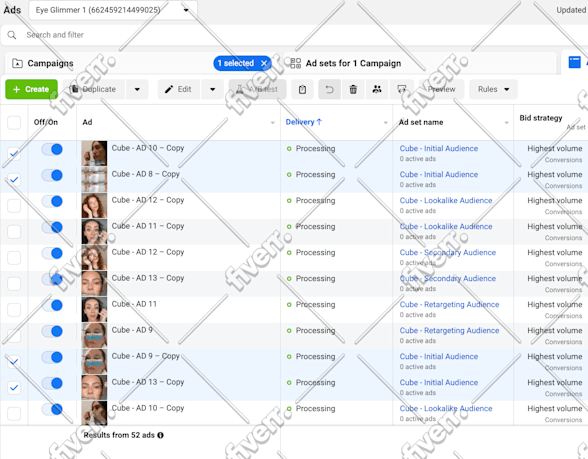Click the green Create button
Viewport: 588px width, 459px height.
(x=32, y=89)
